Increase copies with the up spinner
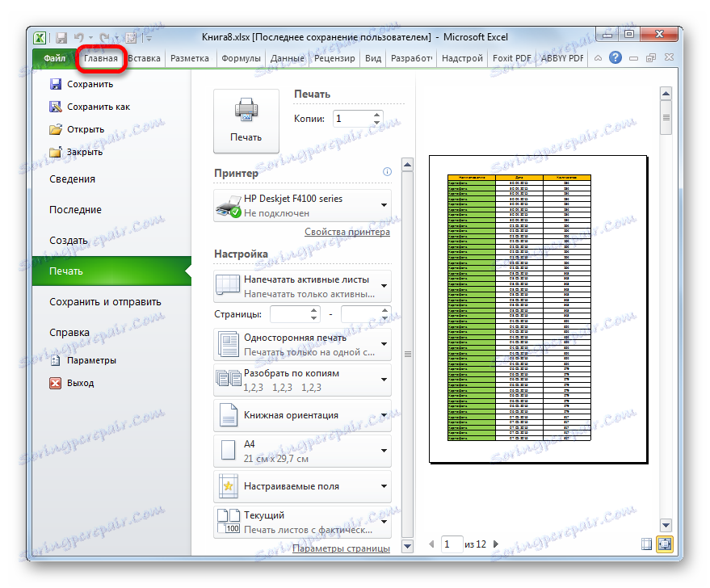Image resolution: width=710 pixels, height=588 pixels. (x=376, y=115)
